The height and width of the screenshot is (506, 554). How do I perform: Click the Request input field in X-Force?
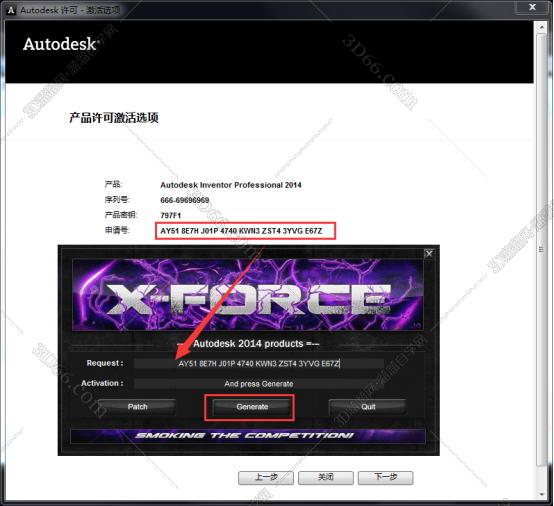[x=259, y=364]
